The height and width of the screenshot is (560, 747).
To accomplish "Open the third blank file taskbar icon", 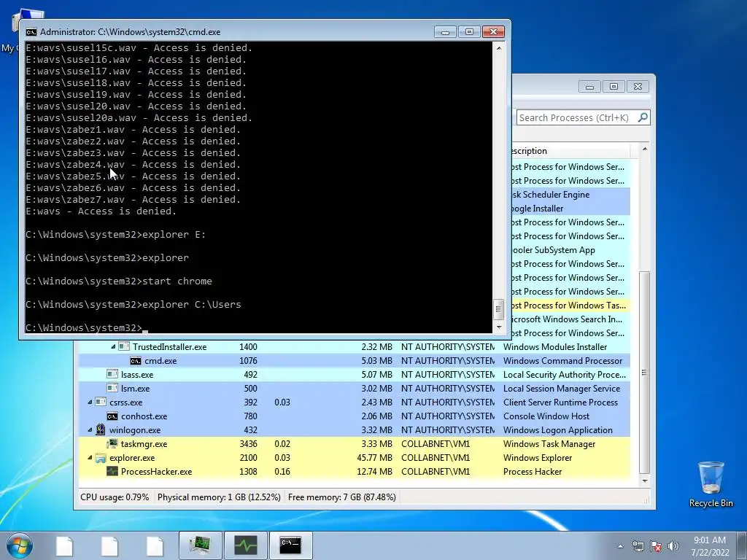I will pos(155,545).
